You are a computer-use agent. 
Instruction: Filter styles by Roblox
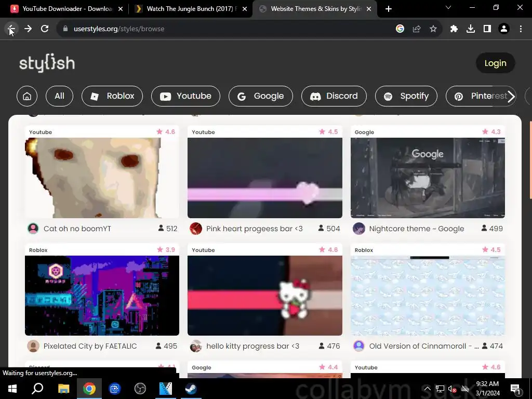click(112, 96)
